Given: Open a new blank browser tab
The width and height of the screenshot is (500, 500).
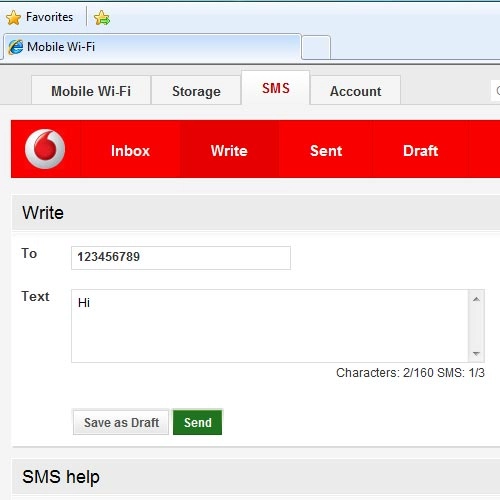Looking at the screenshot, I should (x=316, y=47).
